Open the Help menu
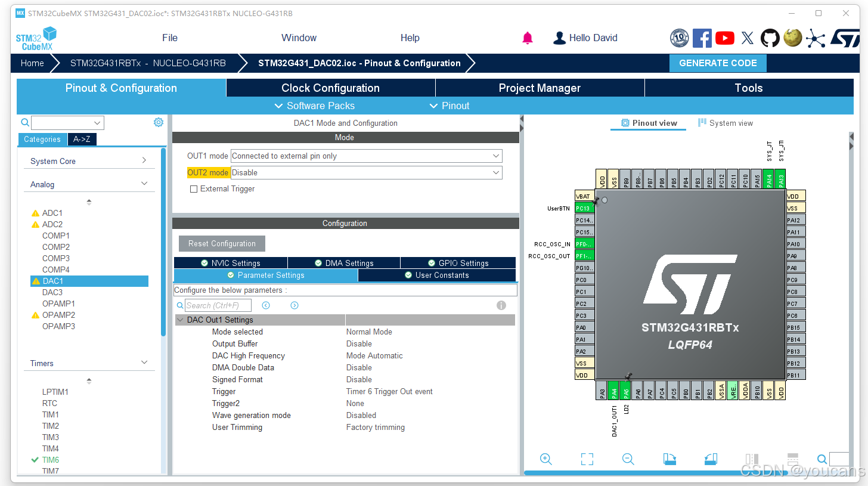The image size is (868, 486). (x=410, y=38)
